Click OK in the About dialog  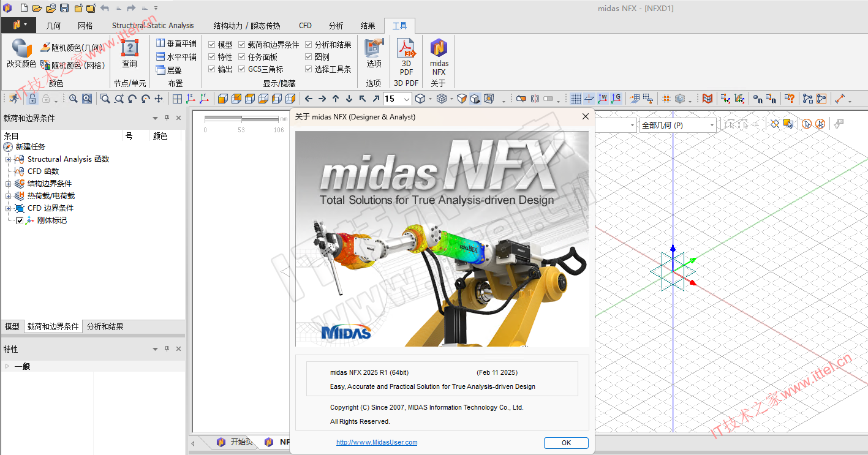coord(566,443)
